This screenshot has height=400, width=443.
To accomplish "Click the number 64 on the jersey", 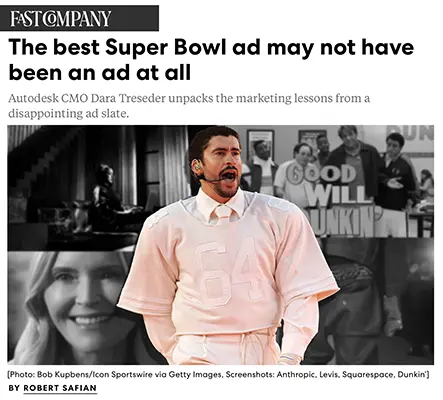I will coord(227,272).
